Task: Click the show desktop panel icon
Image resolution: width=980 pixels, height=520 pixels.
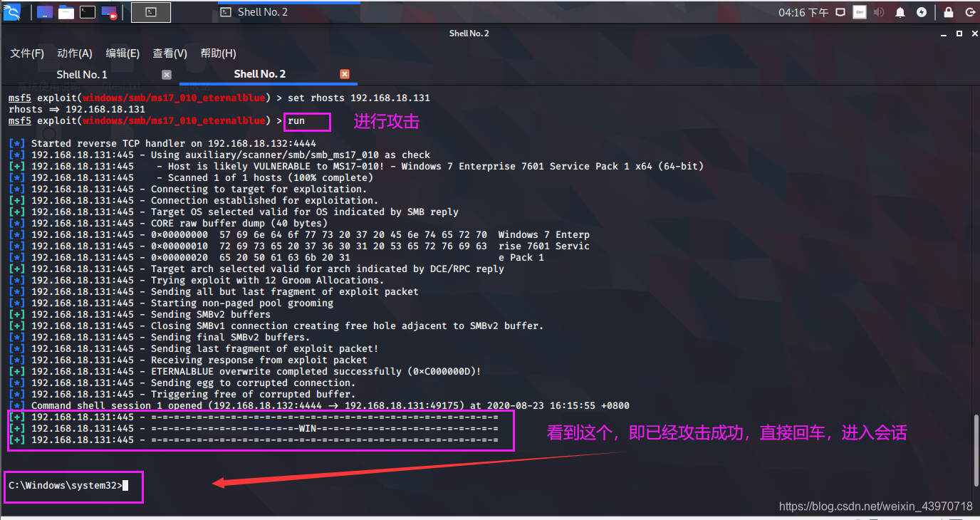Action: coord(45,12)
